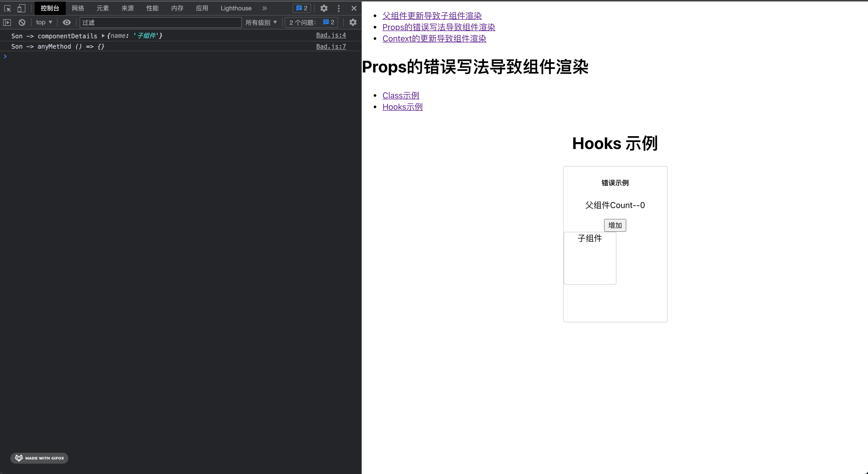The height and width of the screenshot is (474, 868).
Task: Open the DevTools three-dot customize menu
Action: (x=339, y=8)
